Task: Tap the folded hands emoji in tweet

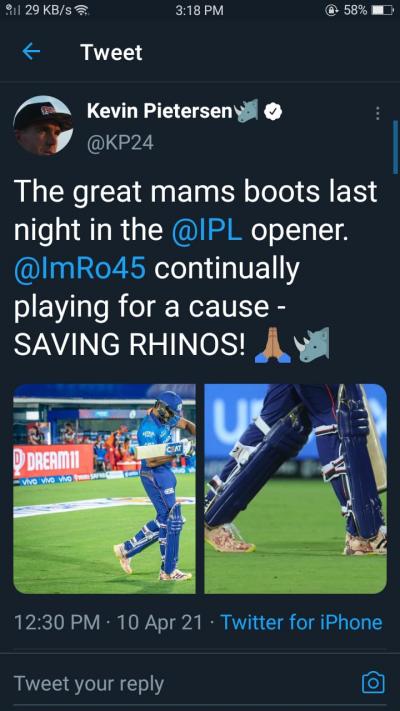Action: 272,347
